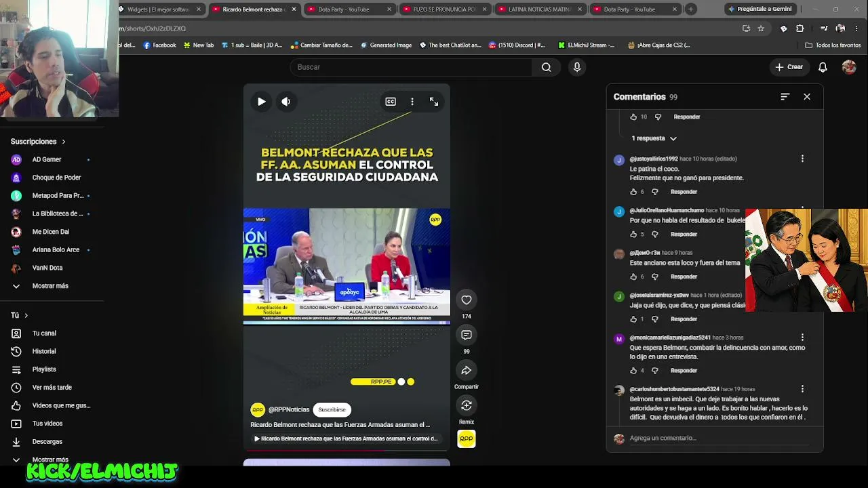This screenshot has width=868, height=488.
Task: Open the YouTube account avatar menu
Action: 849,67
